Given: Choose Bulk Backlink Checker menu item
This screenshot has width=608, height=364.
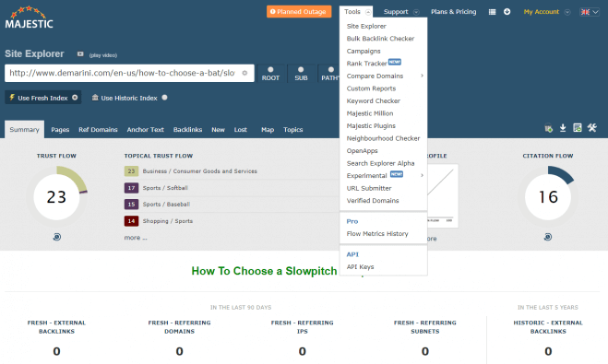Looking at the screenshot, I should click(x=380, y=39).
